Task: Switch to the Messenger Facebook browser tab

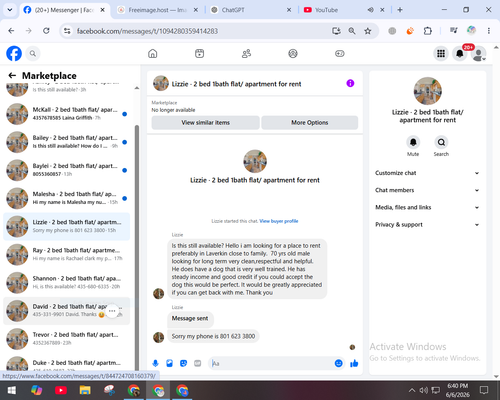Action: pos(64,10)
